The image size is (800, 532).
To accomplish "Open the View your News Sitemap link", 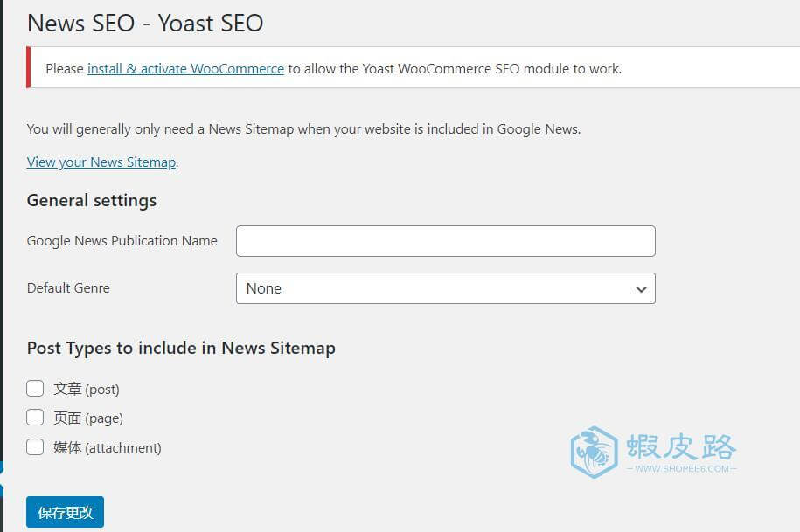I will coord(101,162).
